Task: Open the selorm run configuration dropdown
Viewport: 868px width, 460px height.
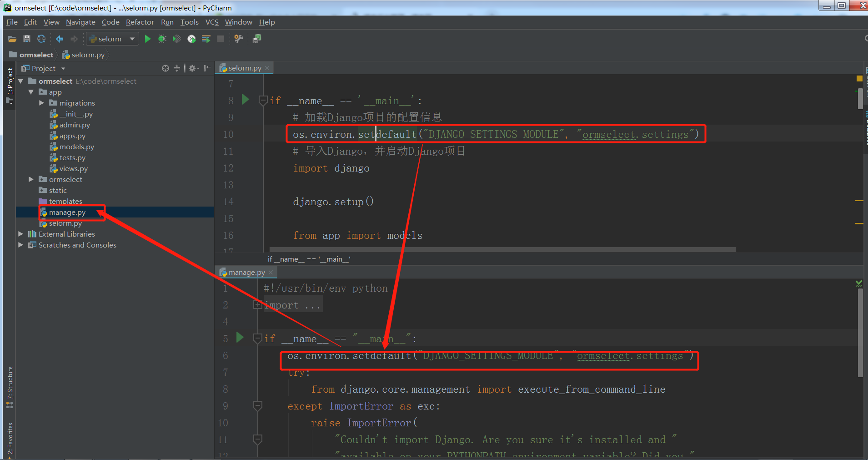Action: 112,39
